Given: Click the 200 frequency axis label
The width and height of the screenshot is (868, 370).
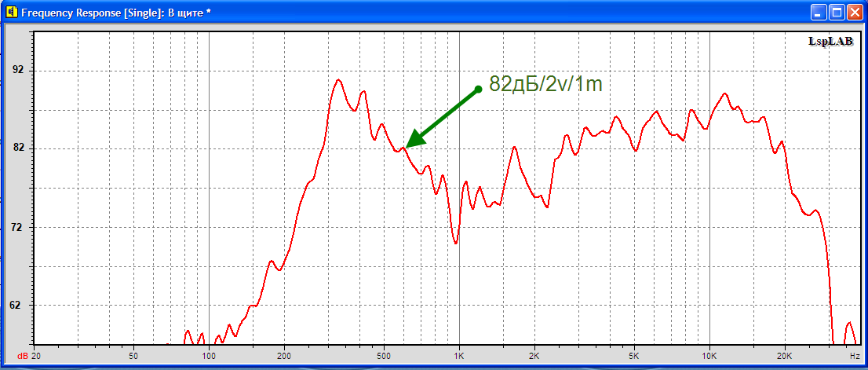Looking at the screenshot, I should (284, 354).
